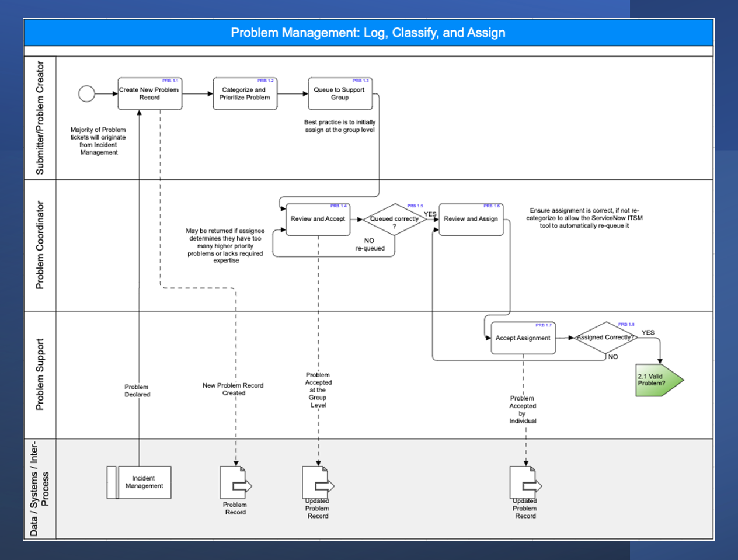Click the Problem Record document icon
The height and width of the screenshot is (560, 738).
tap(235, 481)
